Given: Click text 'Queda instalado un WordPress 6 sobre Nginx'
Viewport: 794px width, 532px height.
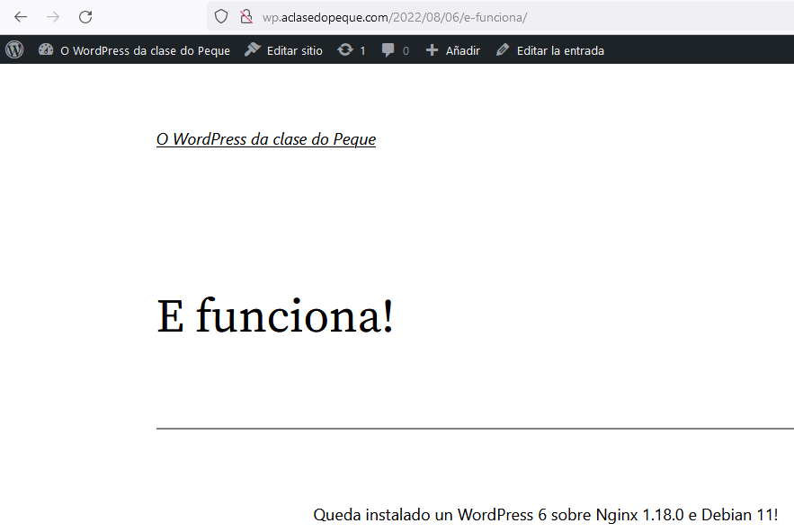Looking at the screenshot, I should [475, 514].
